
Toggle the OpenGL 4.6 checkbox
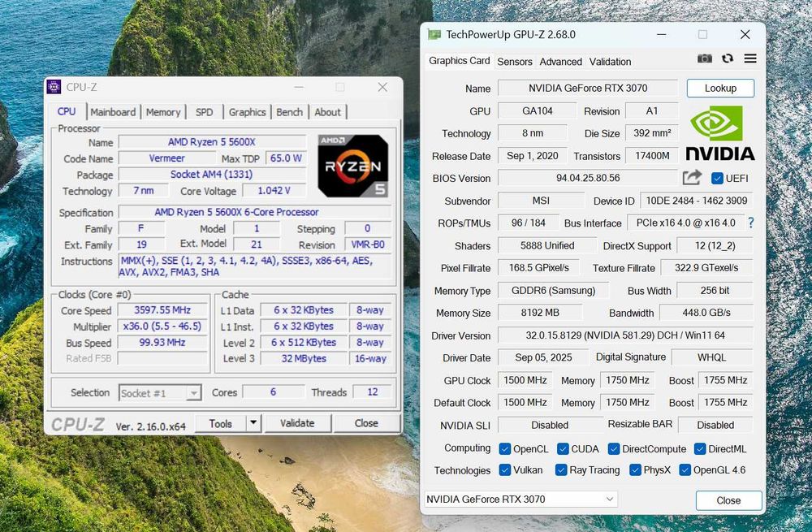(685, 469)
